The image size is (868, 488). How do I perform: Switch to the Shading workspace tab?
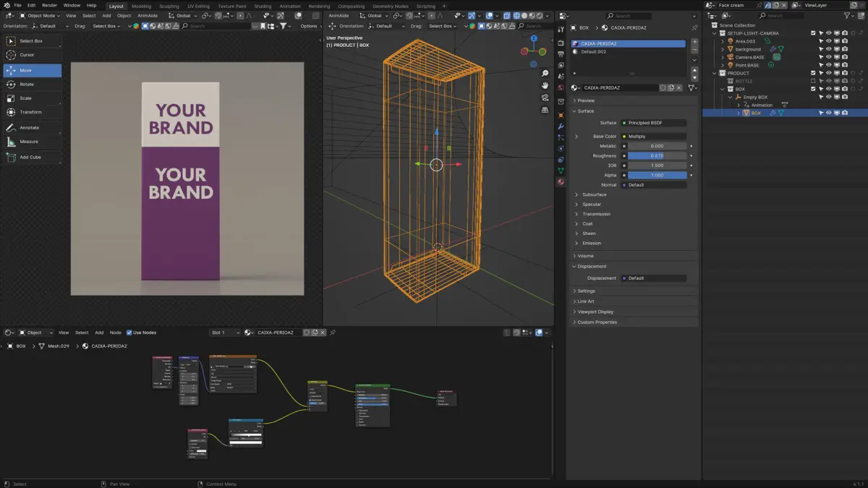tap(263, 6)
